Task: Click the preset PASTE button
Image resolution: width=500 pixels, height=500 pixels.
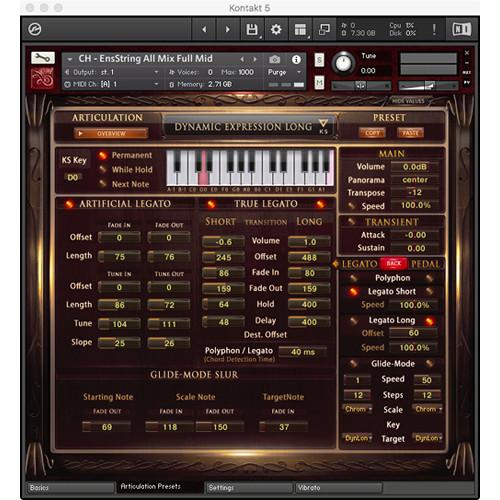Action: [410, 133]
